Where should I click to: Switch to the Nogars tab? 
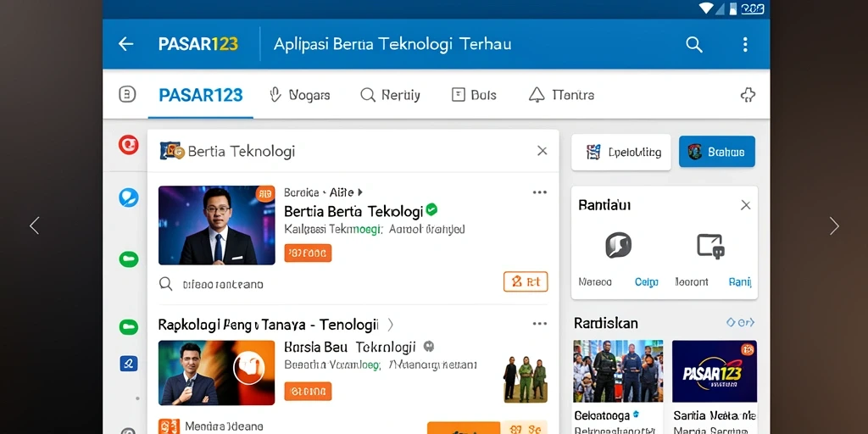(299, 95)
